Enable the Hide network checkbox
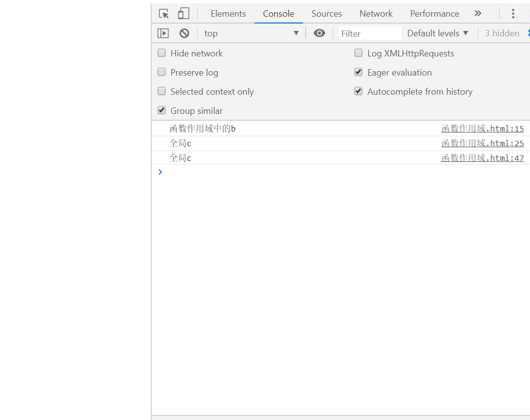The image size is (530, 420). (161, 52)
